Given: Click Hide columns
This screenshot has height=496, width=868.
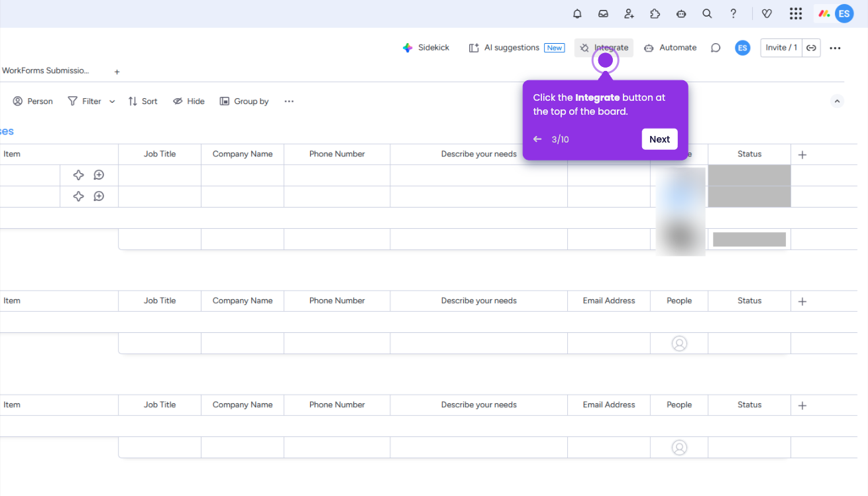Looking at the screenshot, I should pos(189,101).
